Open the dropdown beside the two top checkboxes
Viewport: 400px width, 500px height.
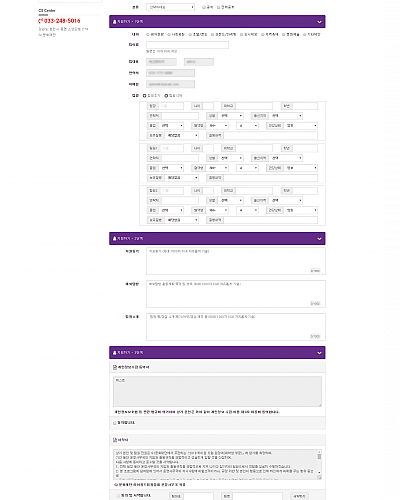(170, 7)
